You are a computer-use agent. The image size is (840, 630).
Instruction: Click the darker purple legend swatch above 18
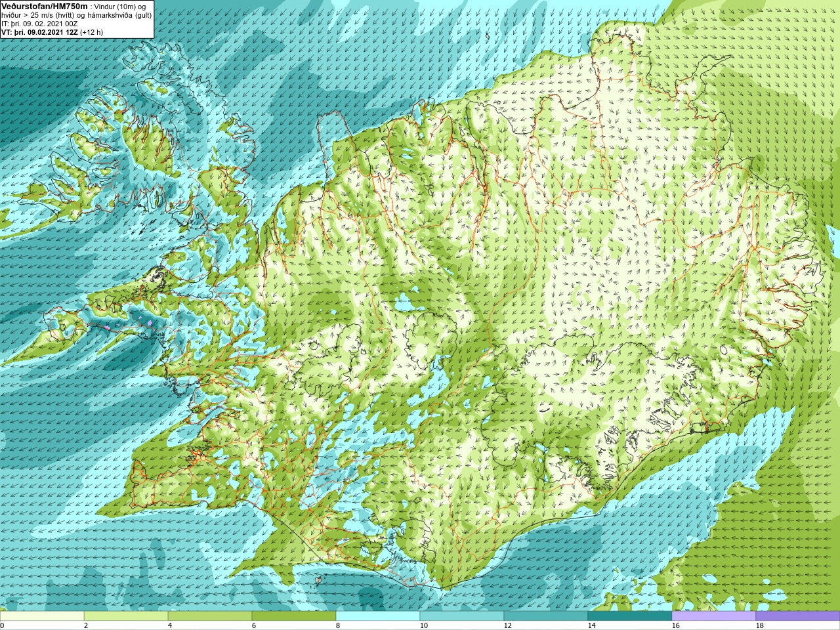pos(797,616)
